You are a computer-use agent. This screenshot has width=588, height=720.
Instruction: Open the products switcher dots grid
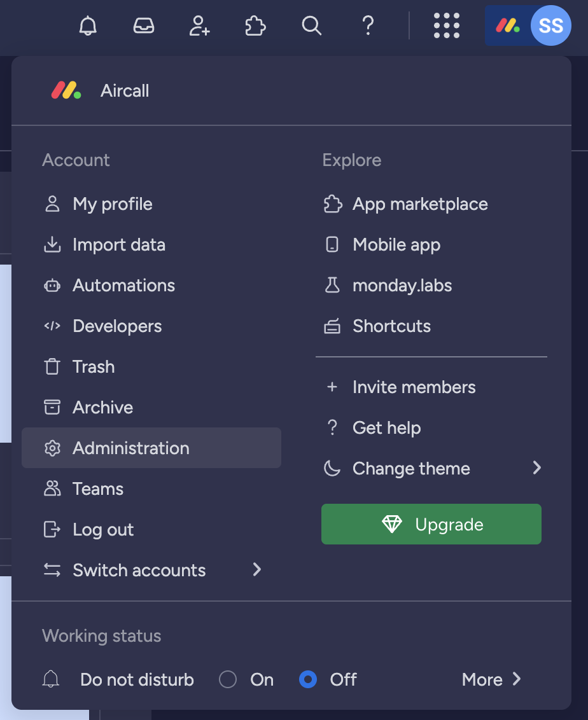pos(447,25)
